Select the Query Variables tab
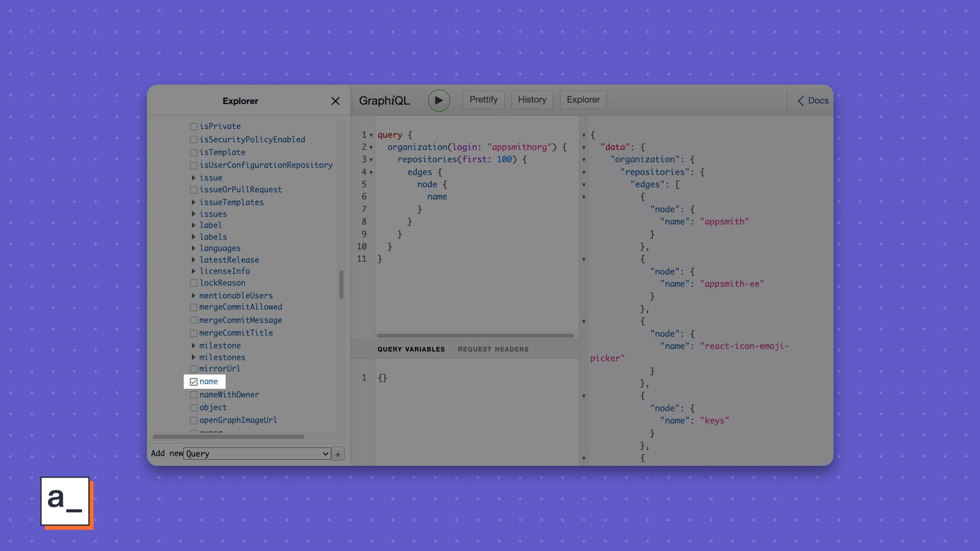 coord(411,349)
